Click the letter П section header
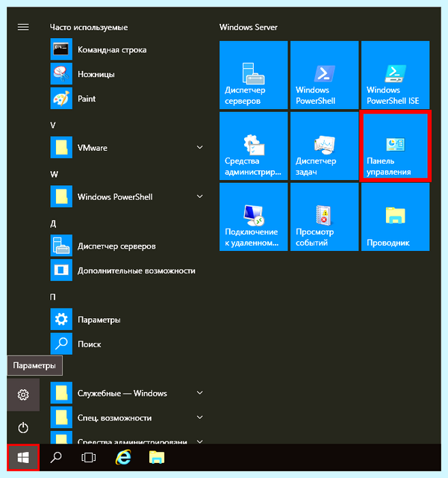448x478 pixels. pyautogui.click(x=53, y=297)
